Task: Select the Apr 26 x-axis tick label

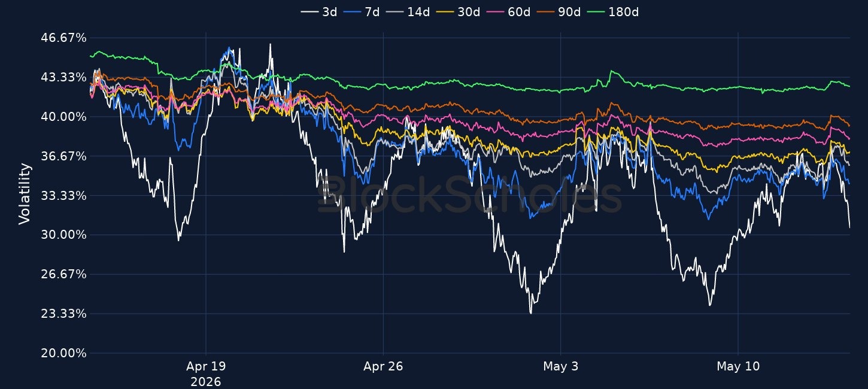Action: click(383, 366)
